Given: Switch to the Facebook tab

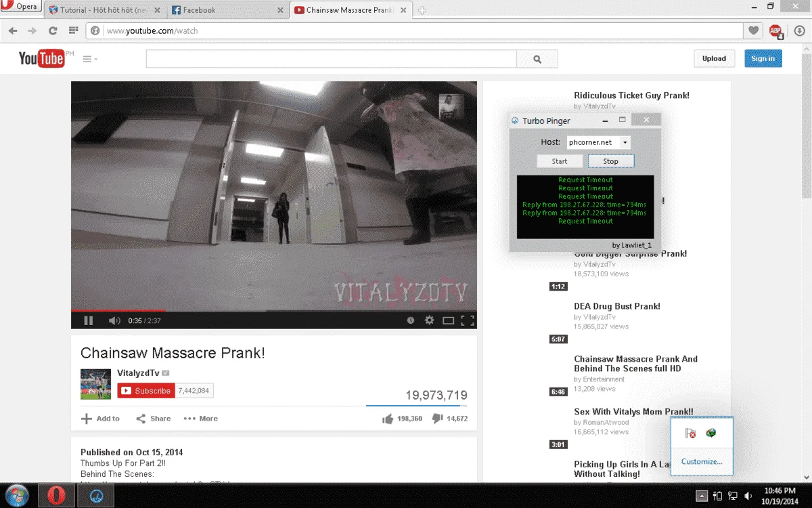Looking at the screenshot, I should pyautogui.click(x=228, y=10).
